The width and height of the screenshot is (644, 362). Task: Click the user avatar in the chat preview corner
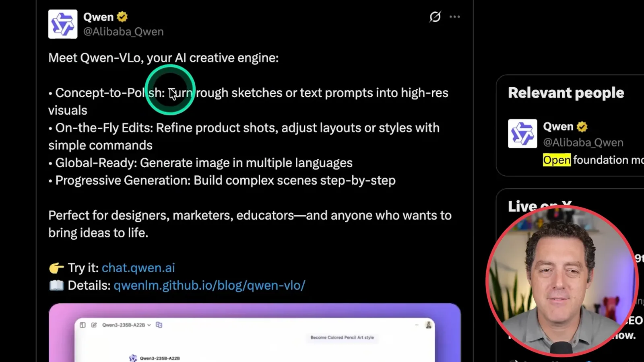pos(429,325)
